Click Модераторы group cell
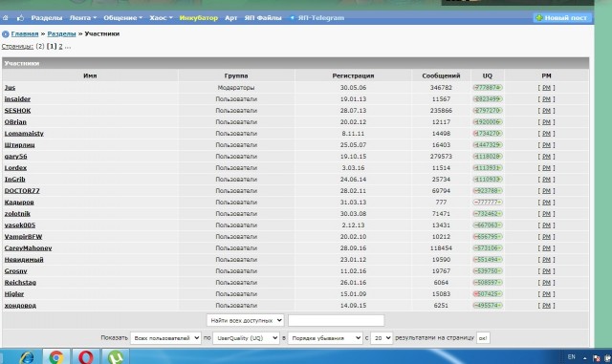612x364 pixels. [236, 87]
